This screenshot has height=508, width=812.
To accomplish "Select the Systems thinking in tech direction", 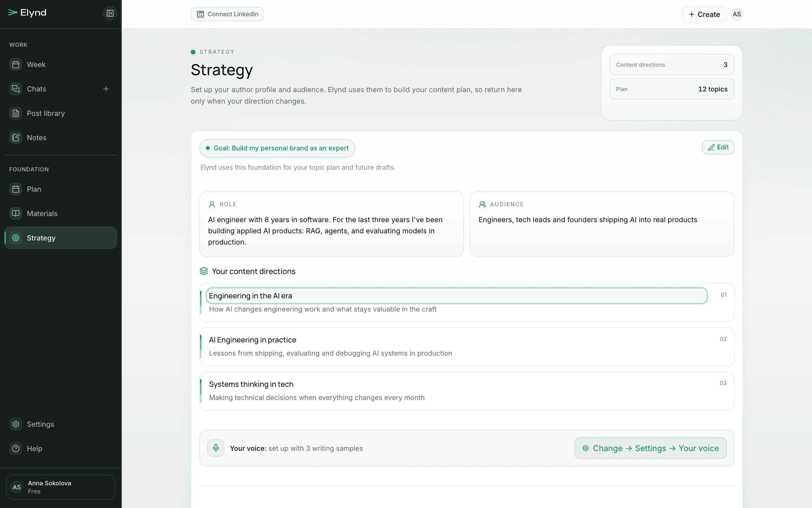I will (x=467, y=391).
